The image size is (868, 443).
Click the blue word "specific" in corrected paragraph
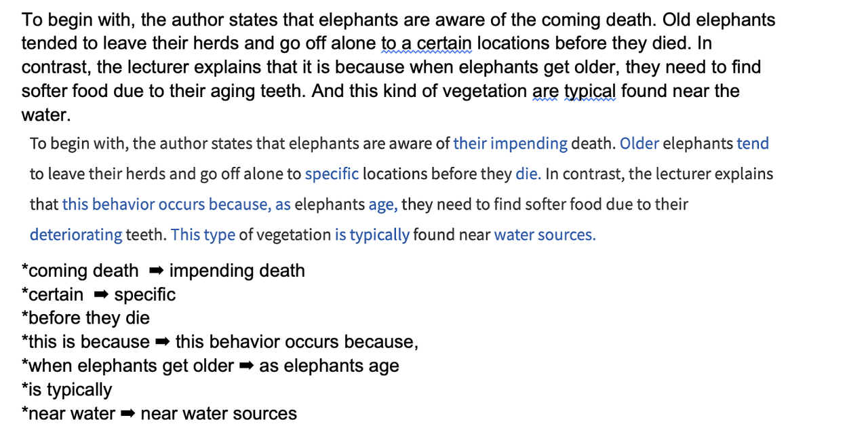click(332, 174)
